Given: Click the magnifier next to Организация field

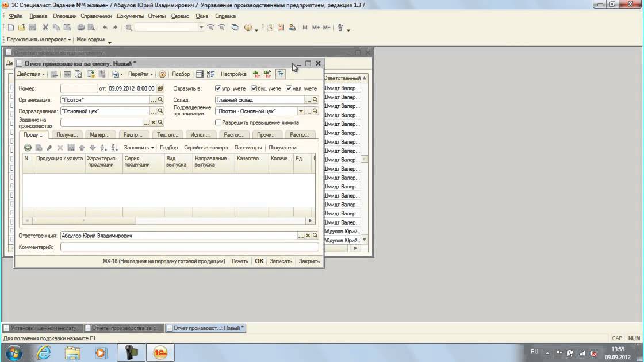Looking at the screenshot, I should tap(160, 100).
